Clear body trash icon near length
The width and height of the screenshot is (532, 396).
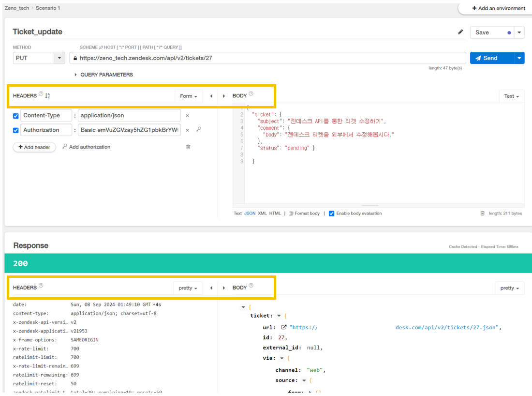pos(482,213)
